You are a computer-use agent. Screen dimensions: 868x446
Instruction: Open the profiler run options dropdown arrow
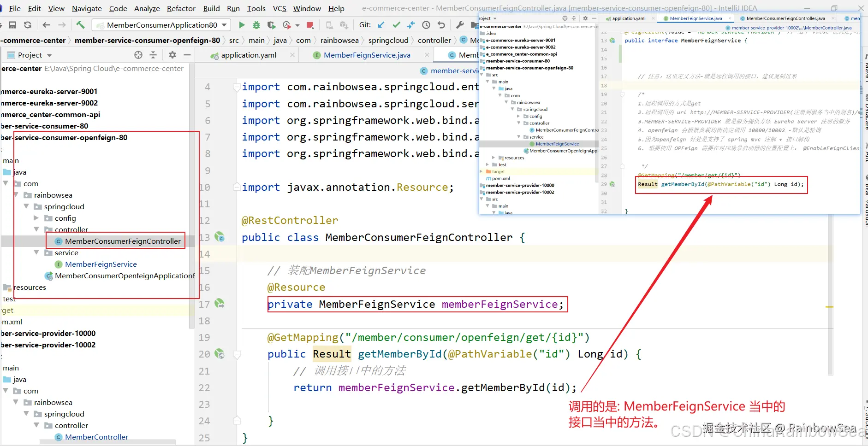pos(297,25)
